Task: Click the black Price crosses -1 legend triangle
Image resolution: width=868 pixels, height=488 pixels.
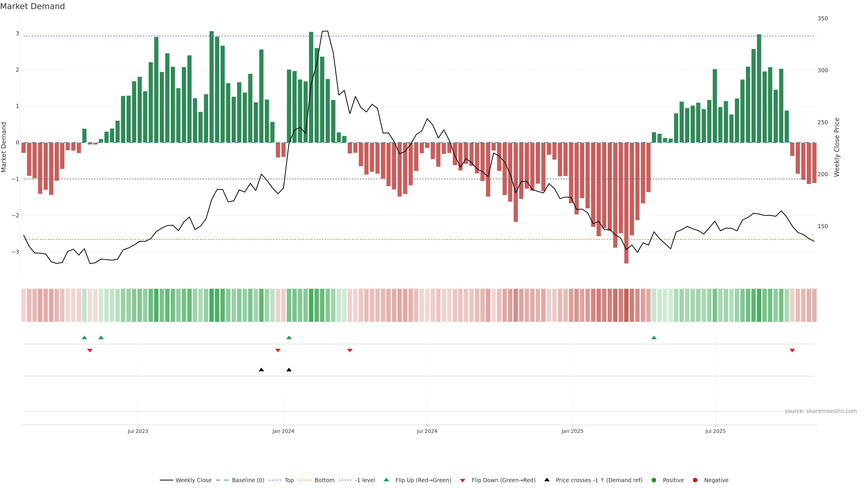Action: coord(547,480)
